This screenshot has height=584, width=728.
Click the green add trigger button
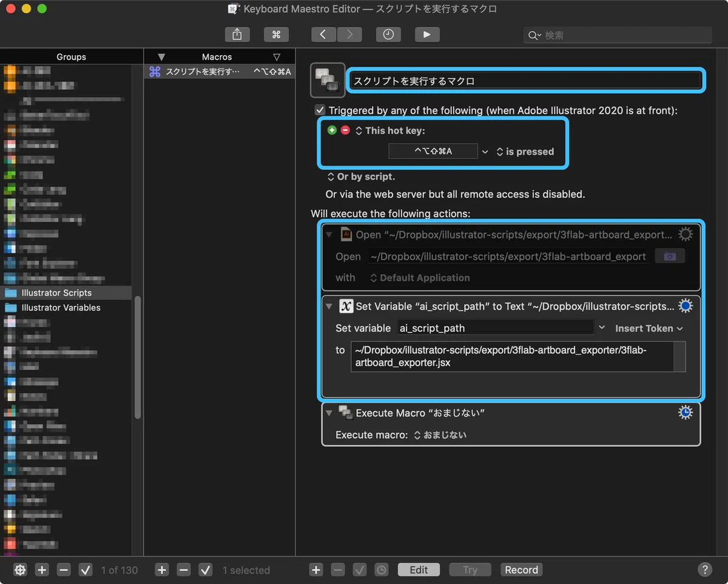click(332, 130)
